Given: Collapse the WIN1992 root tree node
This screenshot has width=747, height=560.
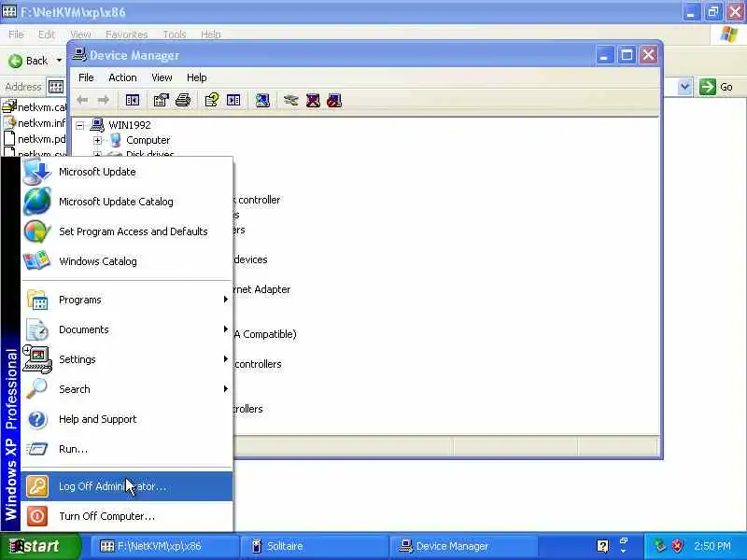Looking at the screenshot, I should coord(80,126).
